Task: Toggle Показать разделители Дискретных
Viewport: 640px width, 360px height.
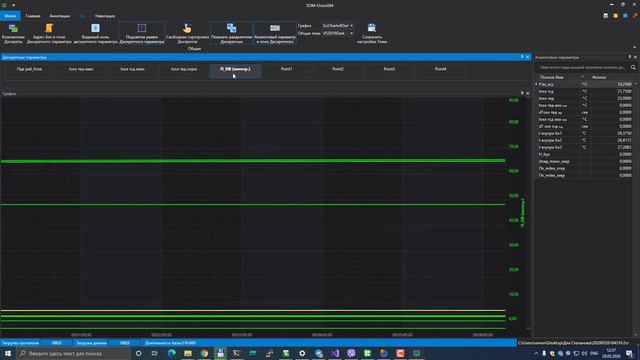Action: coord(231,33)
